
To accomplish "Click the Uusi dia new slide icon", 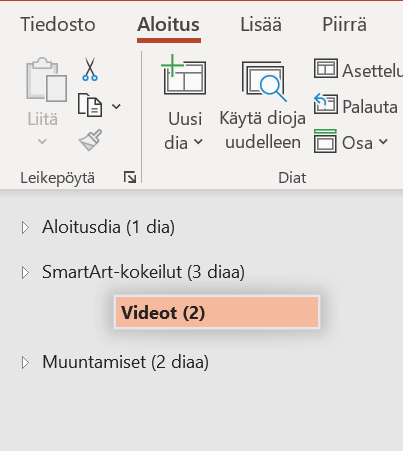I will [184, 75].
